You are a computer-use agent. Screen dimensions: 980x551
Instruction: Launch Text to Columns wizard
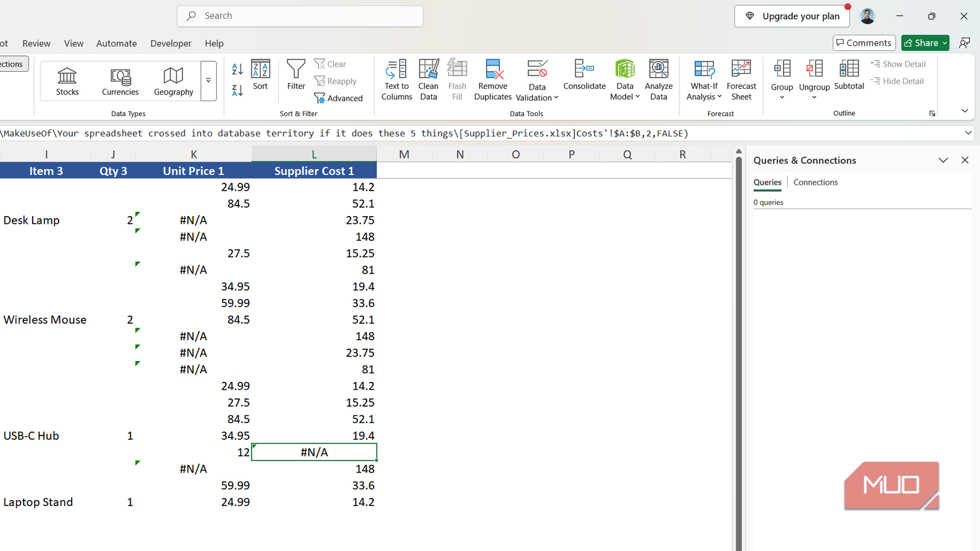pyautogui.click(x=397, y=80)
